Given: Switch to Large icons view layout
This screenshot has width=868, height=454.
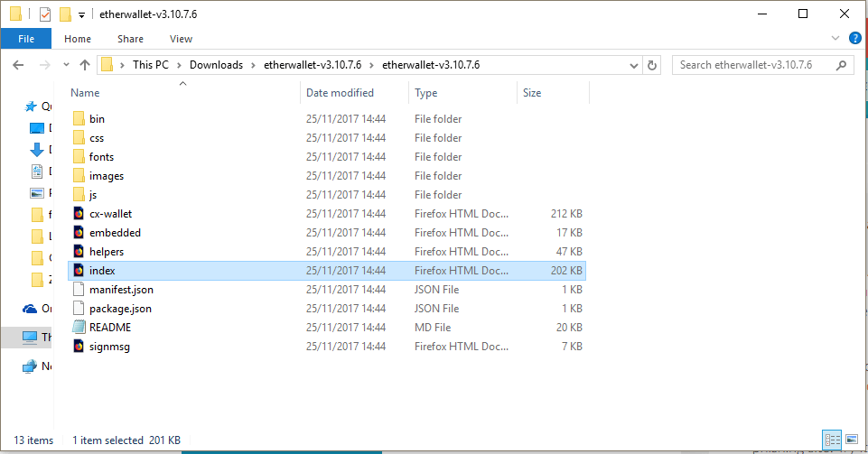Looking at the screenshot, I should pyautogui.click(x=852, y=440).
